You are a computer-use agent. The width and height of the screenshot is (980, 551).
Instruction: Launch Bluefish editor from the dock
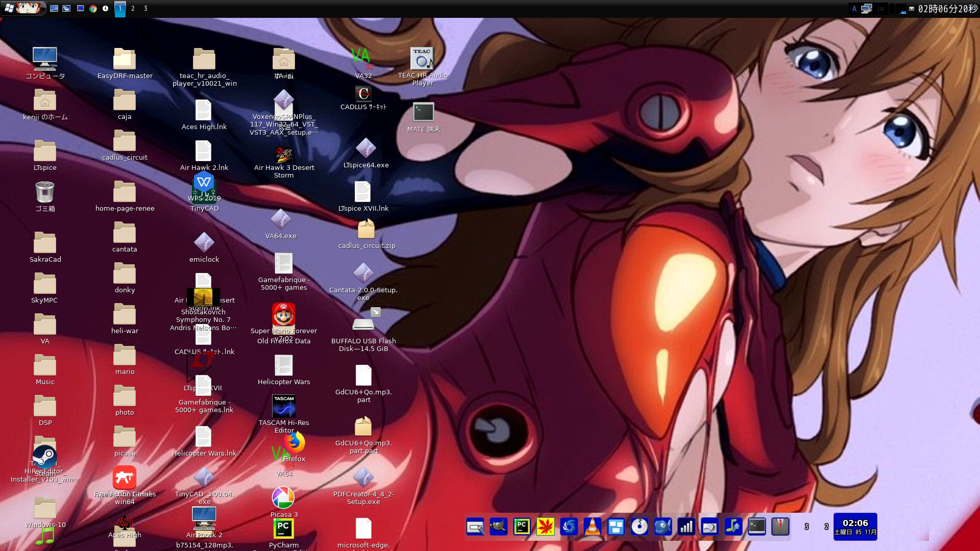click(x=663, y=527)
